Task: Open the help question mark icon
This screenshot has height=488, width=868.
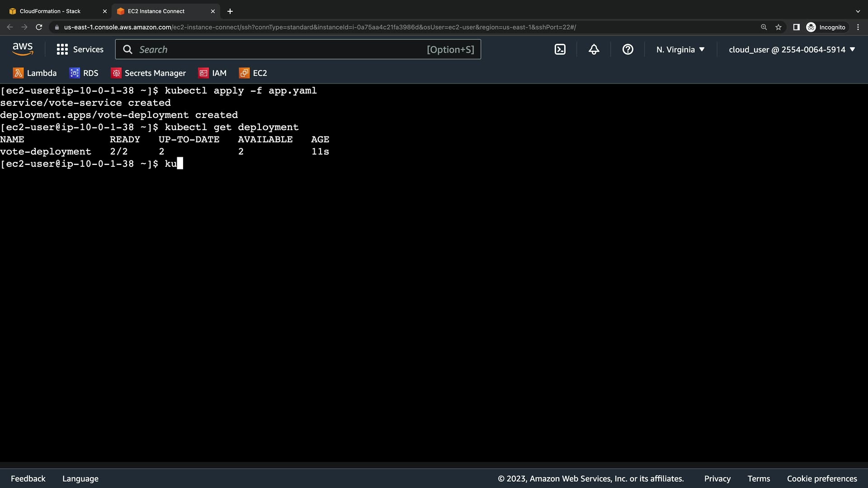Action: (627, 50)
